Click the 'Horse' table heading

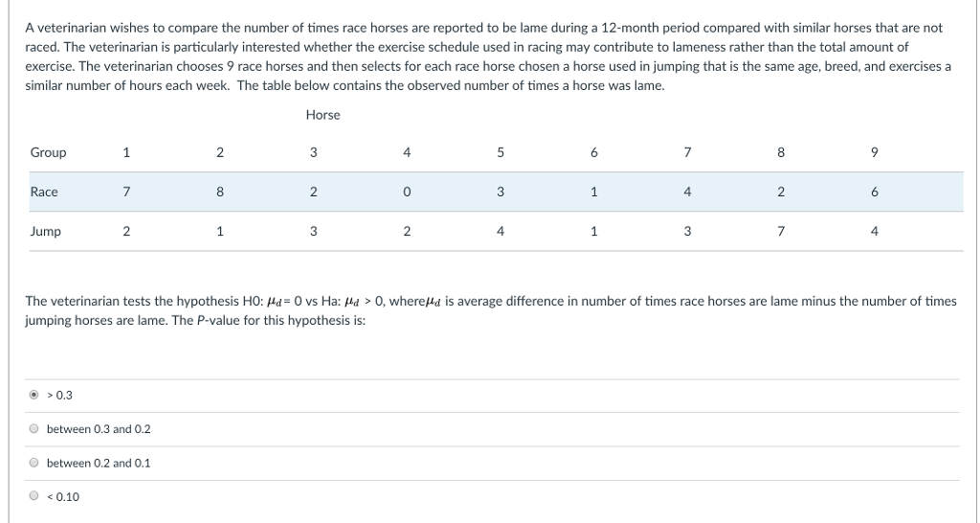point(323,115)
